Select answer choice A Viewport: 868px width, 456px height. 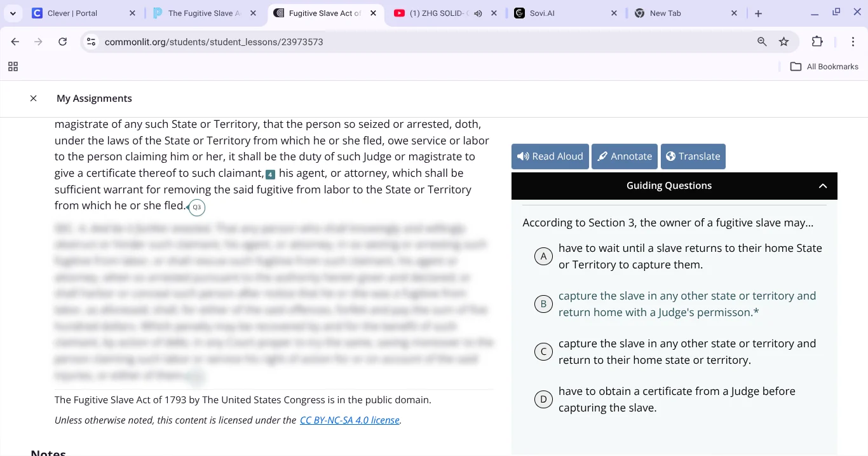point(543,256)
